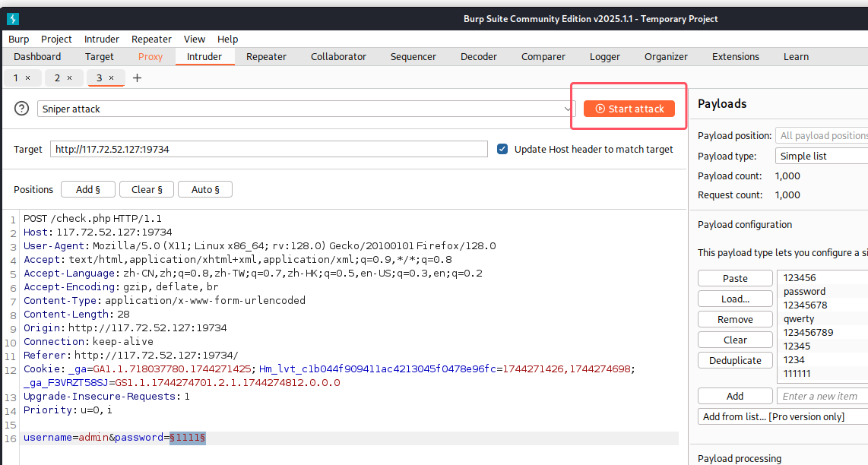Toggle Update Host header to match target
Viewport: 868px width, 465px height.
[x=502, y=149]
